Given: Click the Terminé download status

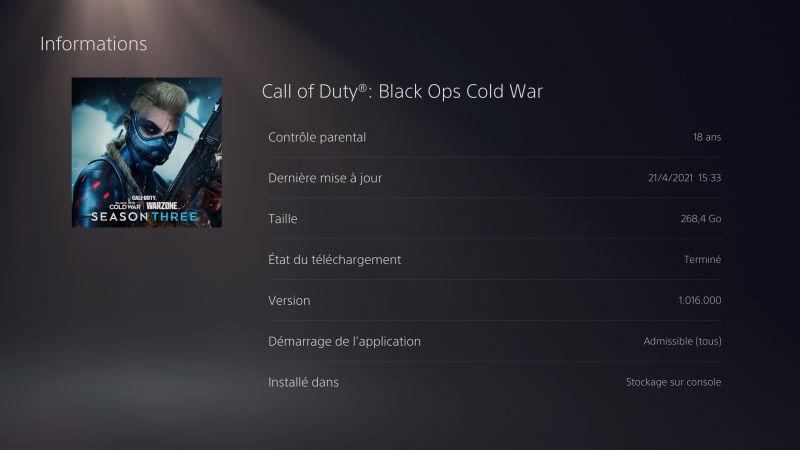Looking at the screenshot, I should click(702, 259).
